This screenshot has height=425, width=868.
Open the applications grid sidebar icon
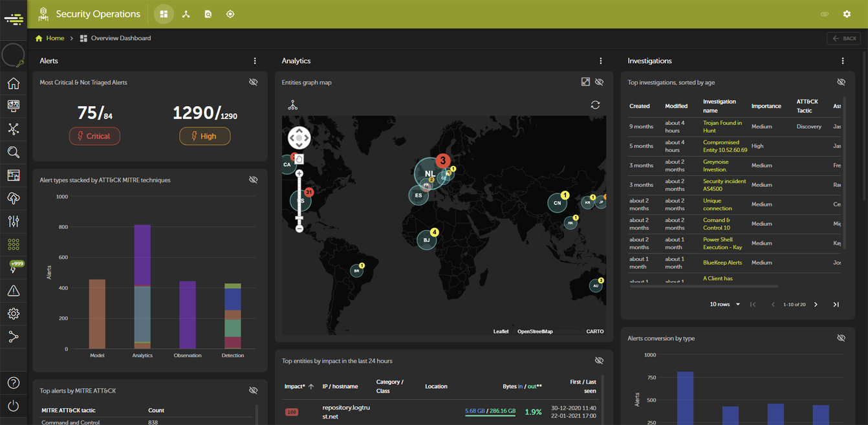tap(14, 245)
